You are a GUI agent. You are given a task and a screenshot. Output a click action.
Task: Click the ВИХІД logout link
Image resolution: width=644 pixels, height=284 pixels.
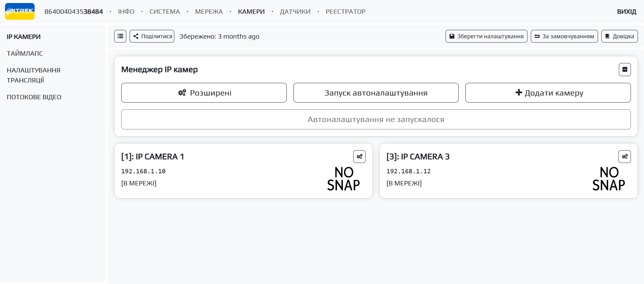click(x=627, y=12)
